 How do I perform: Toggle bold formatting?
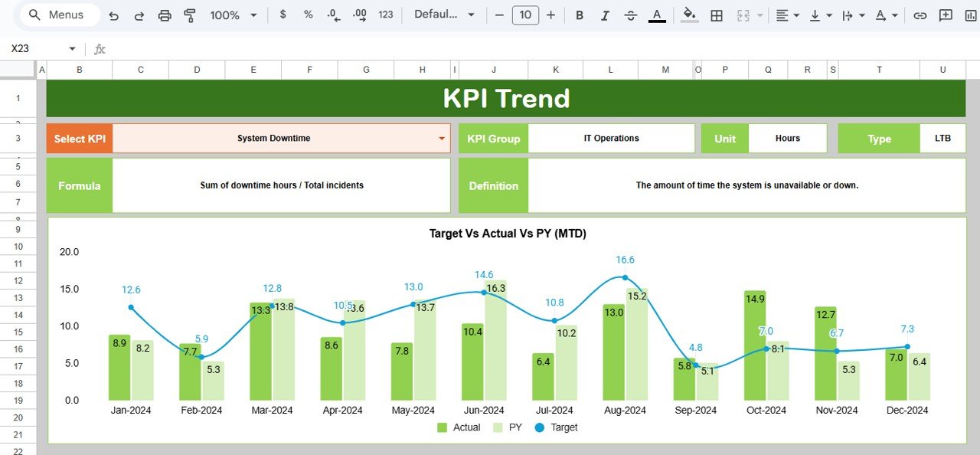click(x=580, y=15)
